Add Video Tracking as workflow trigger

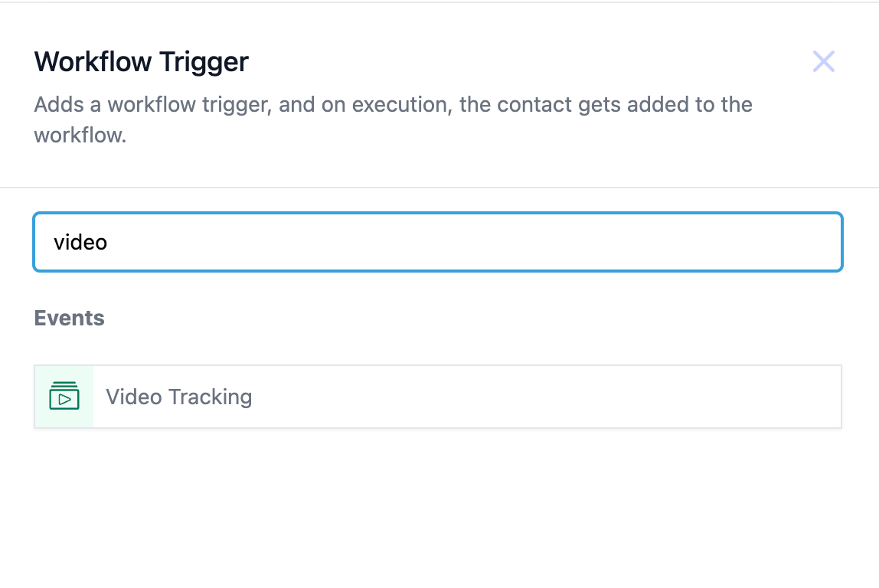tap(437, 397)
